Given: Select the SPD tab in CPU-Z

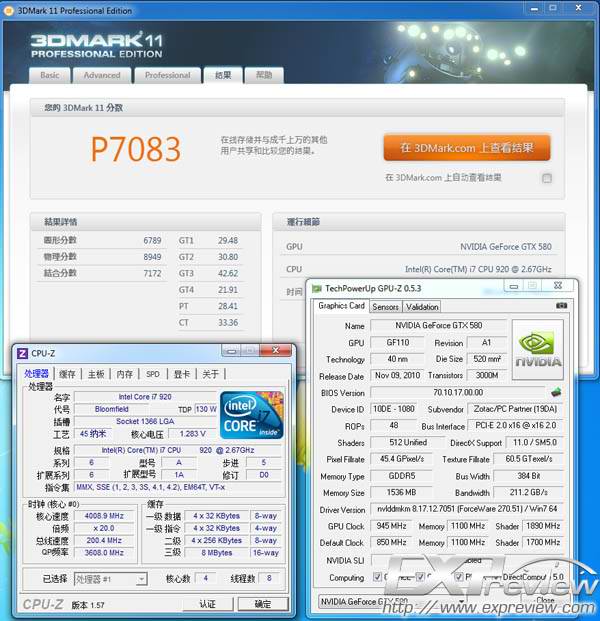Looking at the screenshot, I should [152, 374].
